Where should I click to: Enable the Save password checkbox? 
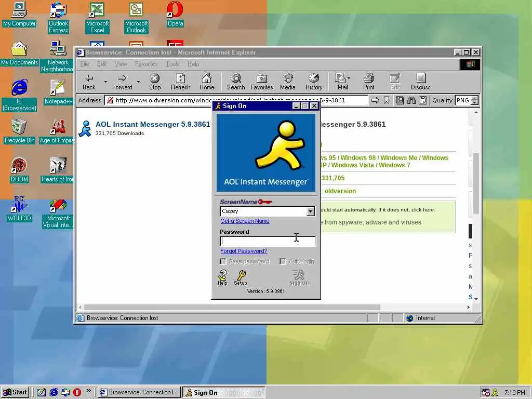[x=223, y=261]
